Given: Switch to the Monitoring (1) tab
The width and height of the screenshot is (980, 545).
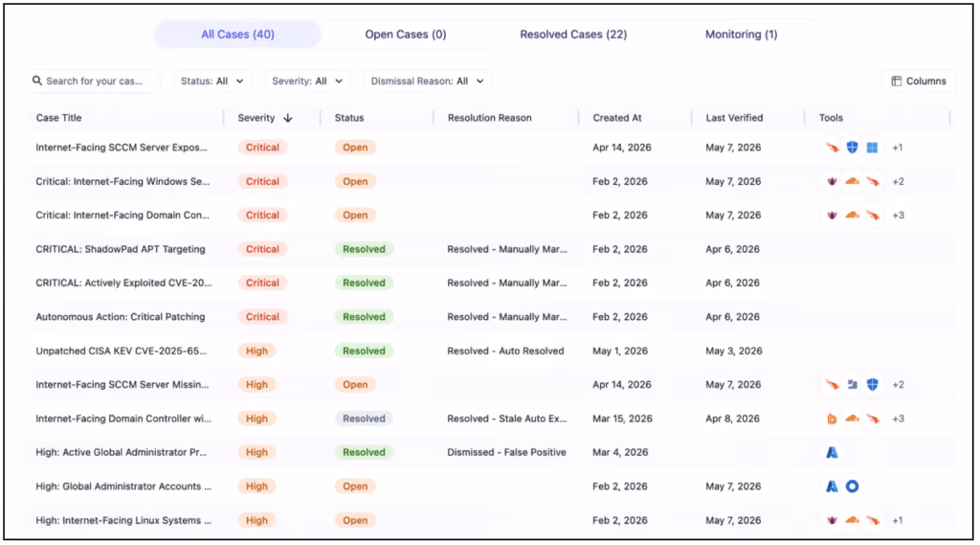Looking at the screenshot, I should [x=742, y=34].
